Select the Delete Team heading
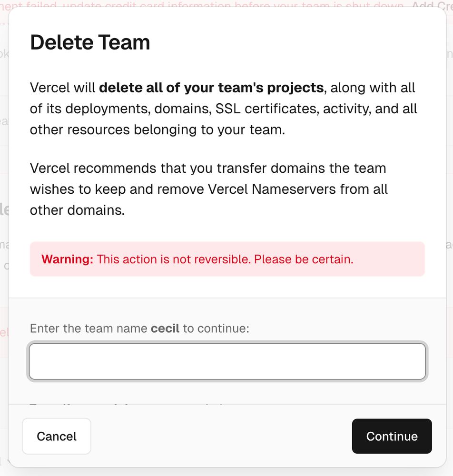The image size is (453, 476). [x=89, y=42]
